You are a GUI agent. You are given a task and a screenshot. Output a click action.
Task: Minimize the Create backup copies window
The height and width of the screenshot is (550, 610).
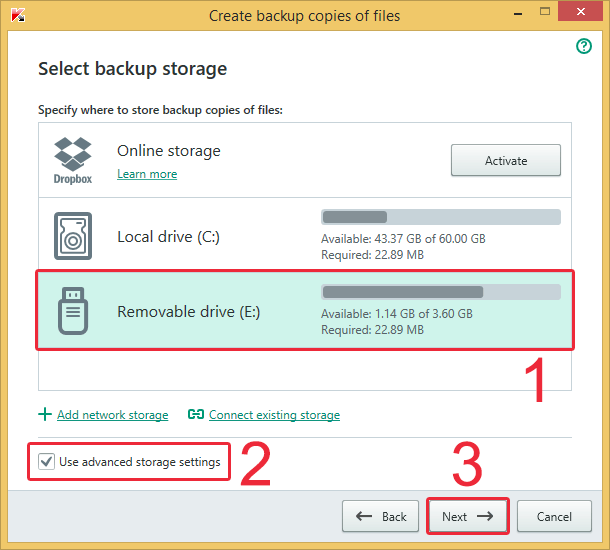(518, 14)
